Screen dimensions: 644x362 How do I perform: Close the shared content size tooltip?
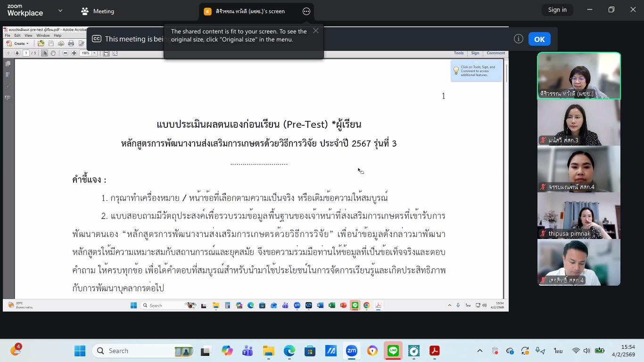(x=316, y=31)
